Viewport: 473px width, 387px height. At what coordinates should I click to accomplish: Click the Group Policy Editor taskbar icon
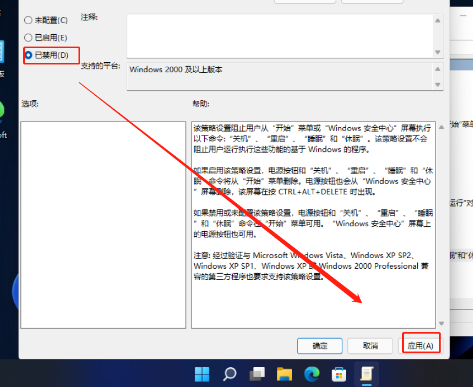366,374
